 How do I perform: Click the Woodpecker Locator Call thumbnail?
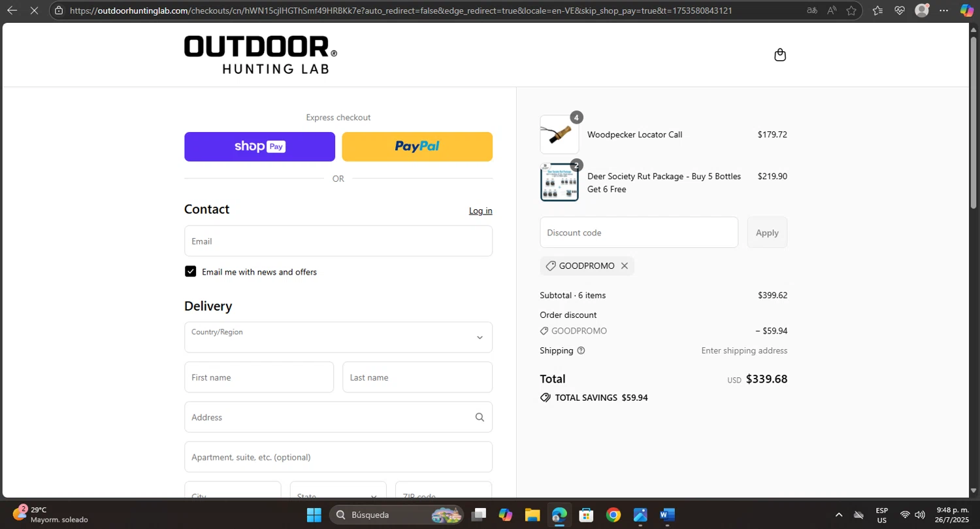click(559, 135)
